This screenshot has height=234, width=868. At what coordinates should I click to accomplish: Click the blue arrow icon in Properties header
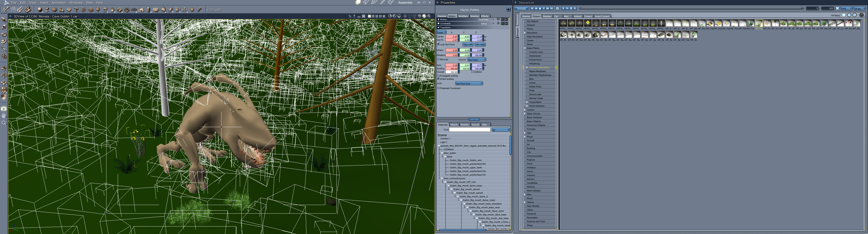pos(508,10)
